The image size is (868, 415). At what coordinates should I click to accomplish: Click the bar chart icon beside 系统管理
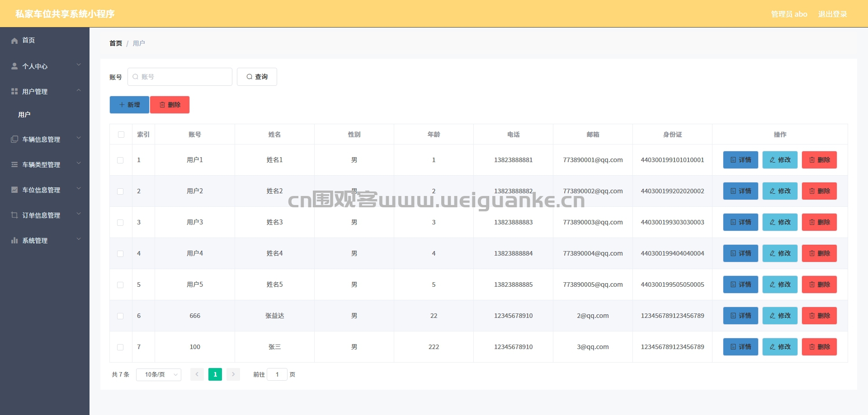tap(14, 241)
